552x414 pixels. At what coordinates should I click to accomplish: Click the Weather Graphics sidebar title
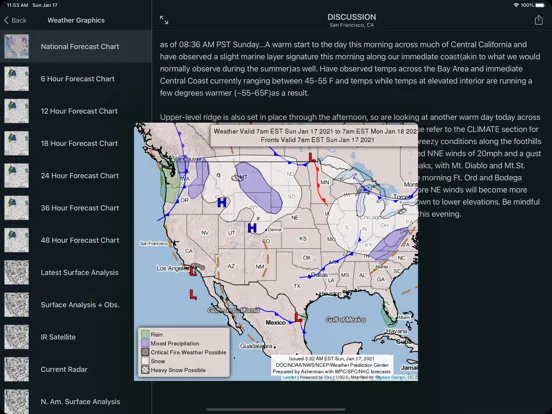(76, 20)
